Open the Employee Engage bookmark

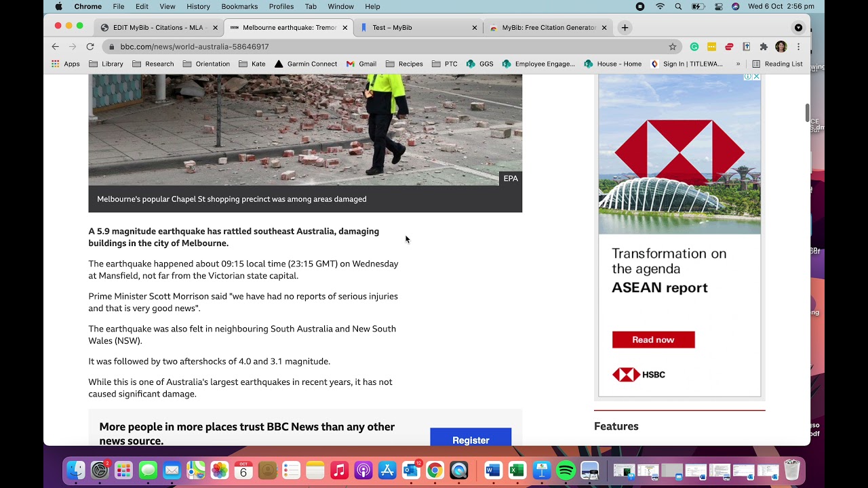[538, 64]
